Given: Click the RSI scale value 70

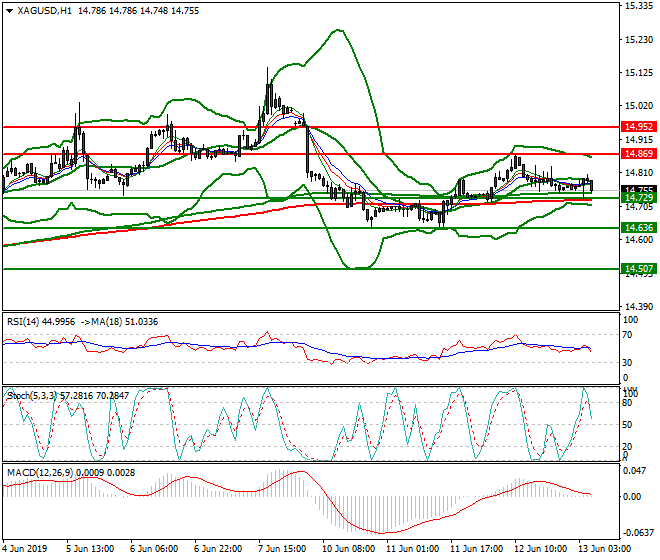Looking at the screenshot, I should coord(627,335).
